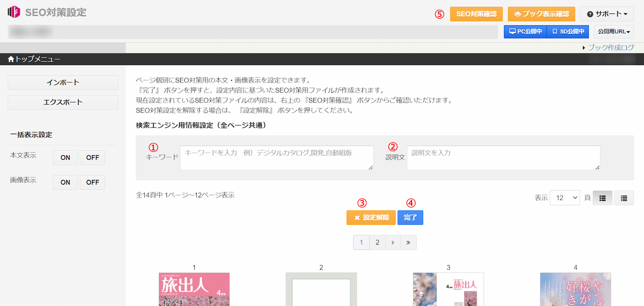Image resolution: width=644 pixels, height=306 pixels.
Task: Click the PC monitor icon on PC公開中
Action: (x=511, y=31)
